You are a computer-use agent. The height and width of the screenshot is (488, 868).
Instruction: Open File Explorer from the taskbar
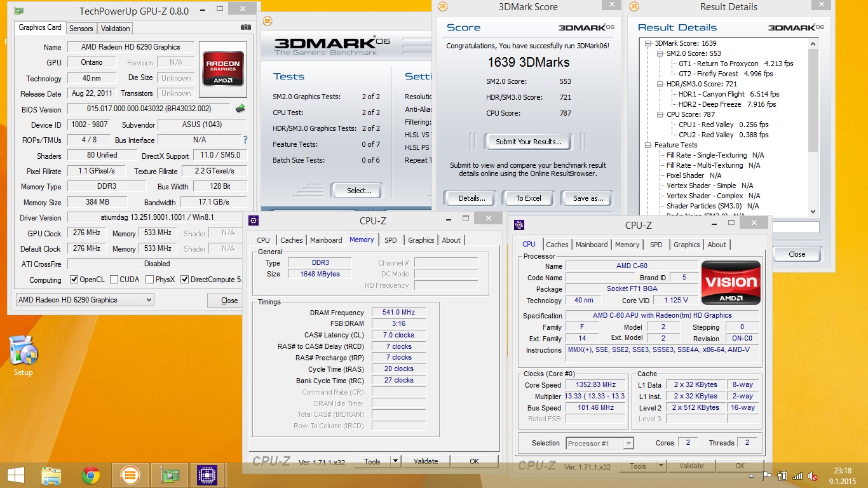[51, 475]
